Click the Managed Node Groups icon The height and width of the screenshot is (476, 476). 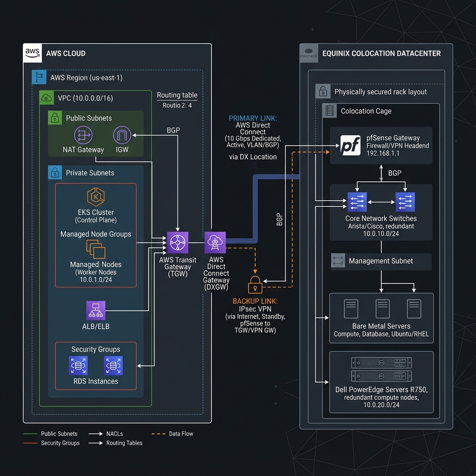(x=96, y=249)
